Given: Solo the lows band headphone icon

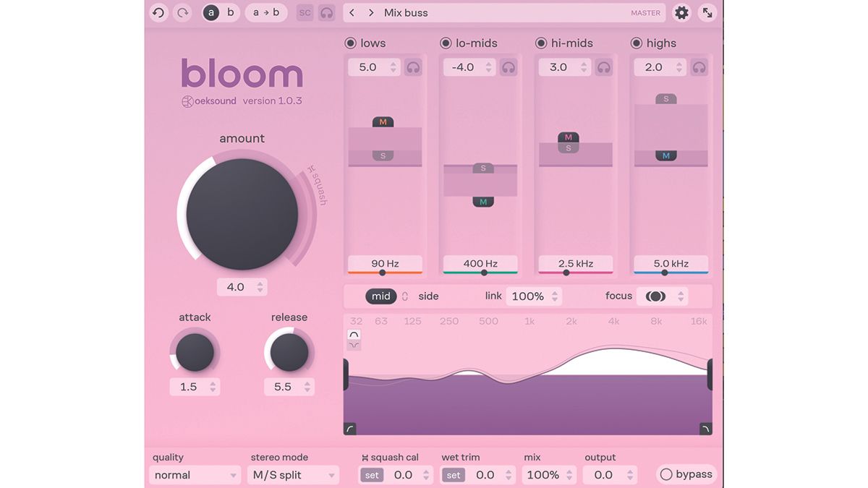Looking at the screenshot, I should click(x=410, y=67).
